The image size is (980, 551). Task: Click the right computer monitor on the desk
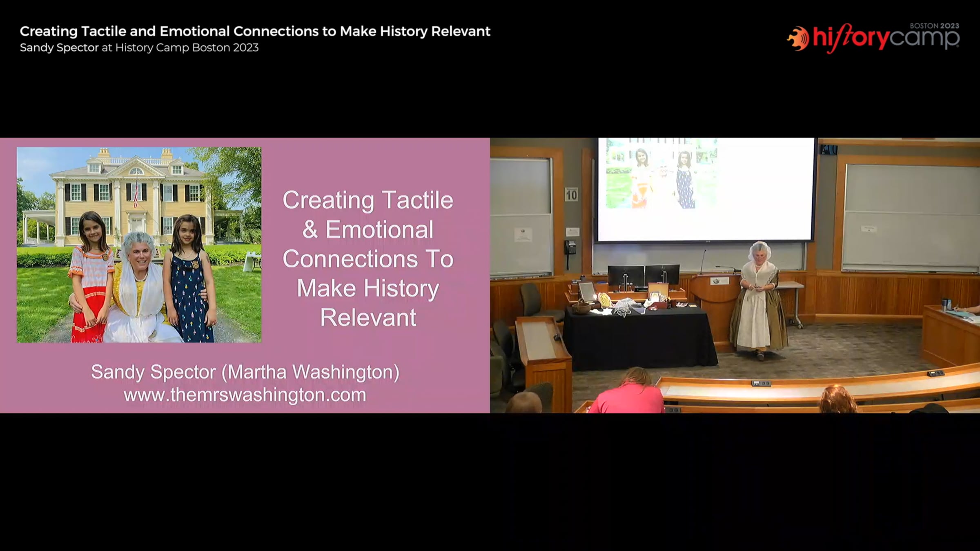point(662,273)
